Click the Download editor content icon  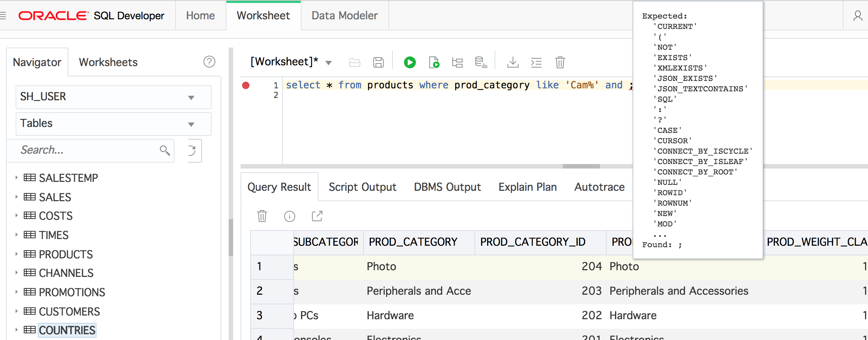pos(513,62)
